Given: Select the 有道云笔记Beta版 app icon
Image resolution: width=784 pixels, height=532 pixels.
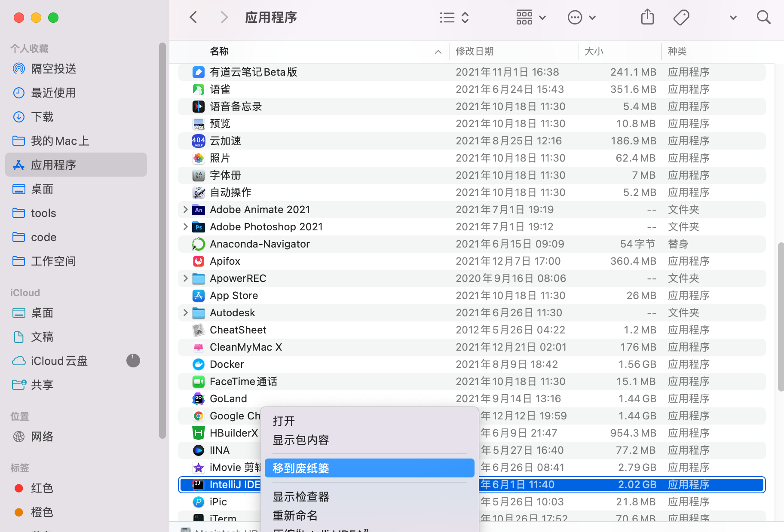Looking at the screenshot, I should (x=198, y=72).
